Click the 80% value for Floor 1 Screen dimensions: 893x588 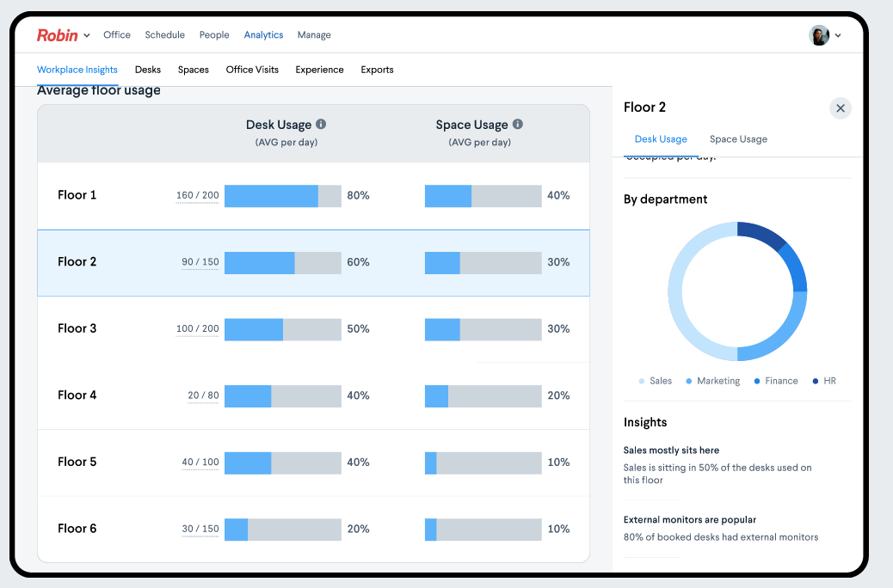pos(358,195)
